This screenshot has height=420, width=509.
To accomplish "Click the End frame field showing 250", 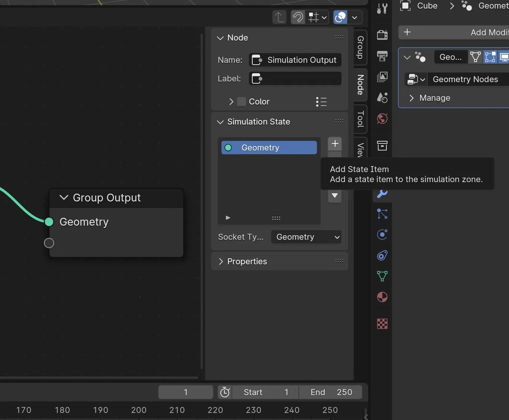I will 331,392.
